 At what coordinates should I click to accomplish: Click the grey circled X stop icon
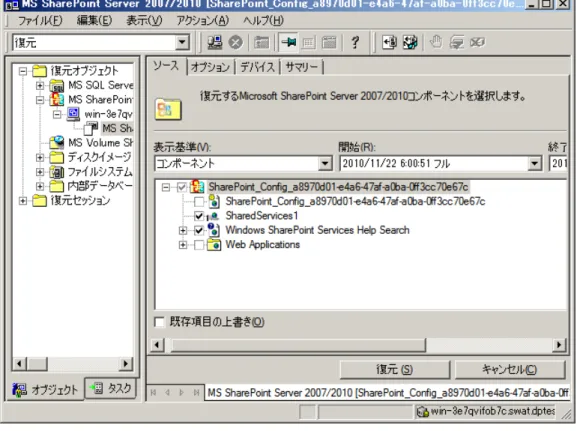click(x=236, y=43)
